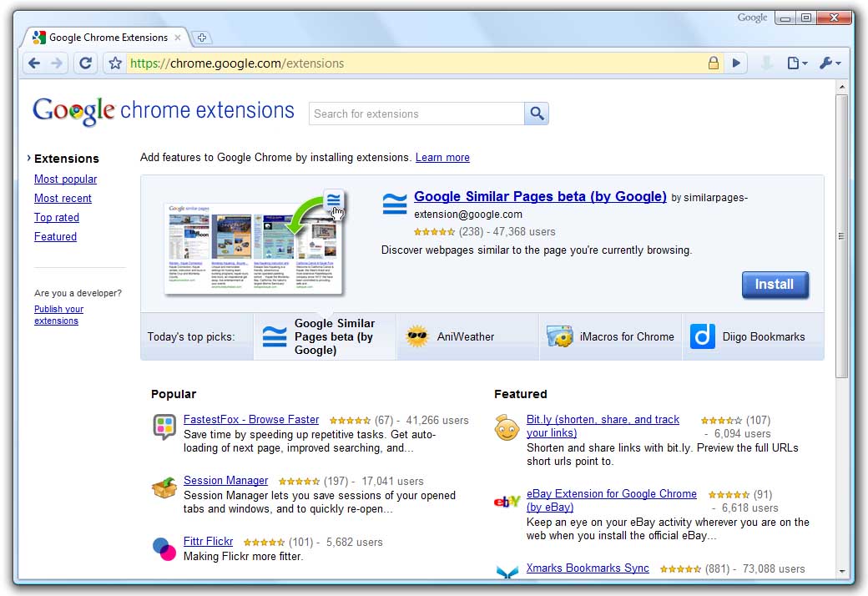Go back using the browser Back arrow
The height and width of the screenshot is (596, 868).
pos(34,63)
